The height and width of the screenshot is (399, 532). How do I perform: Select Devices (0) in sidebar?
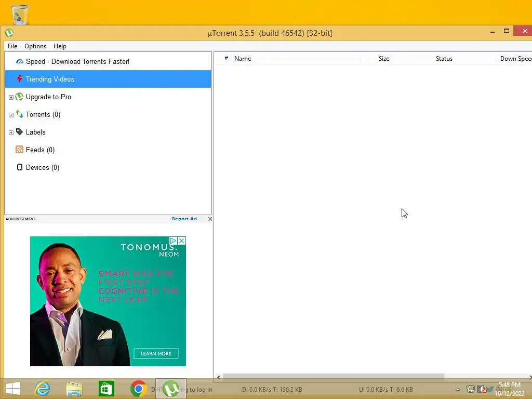click(x=43, y=167)
